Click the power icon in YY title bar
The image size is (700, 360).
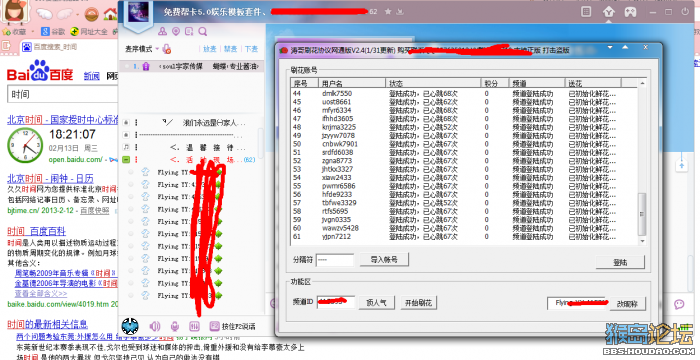pyautogui.click(x=685, y=12)
